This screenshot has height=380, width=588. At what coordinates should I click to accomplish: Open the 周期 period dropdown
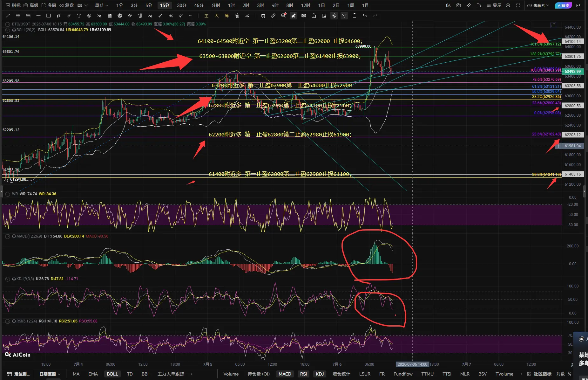pyautogui.click(x=101, y=5)
